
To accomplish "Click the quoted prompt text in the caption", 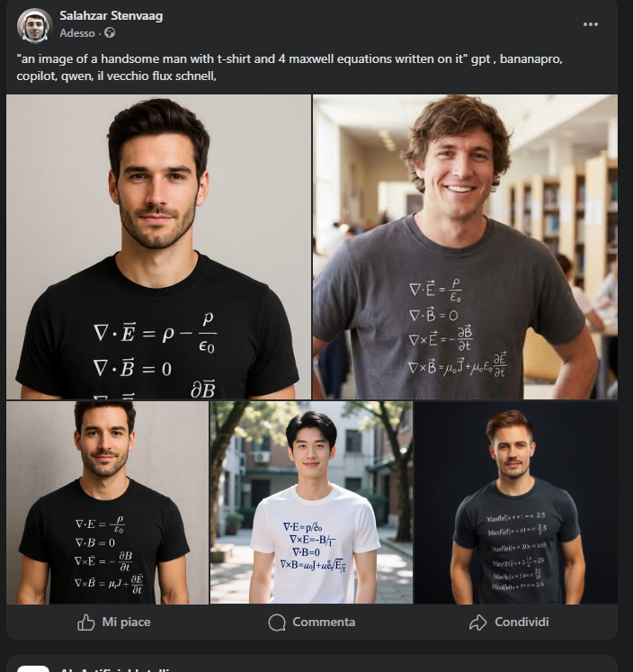I will (x=242, y=58).
